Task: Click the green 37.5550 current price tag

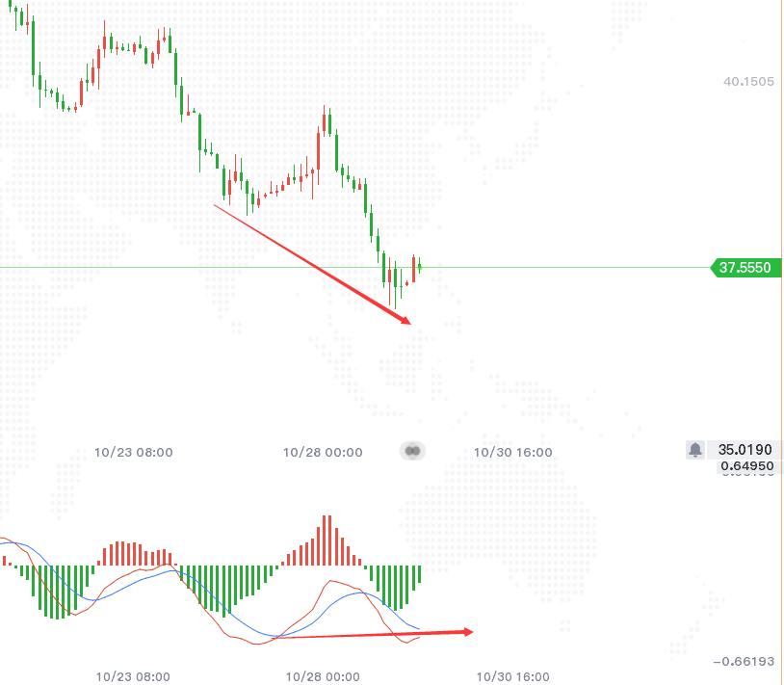Action: click(x=745, y=268)
